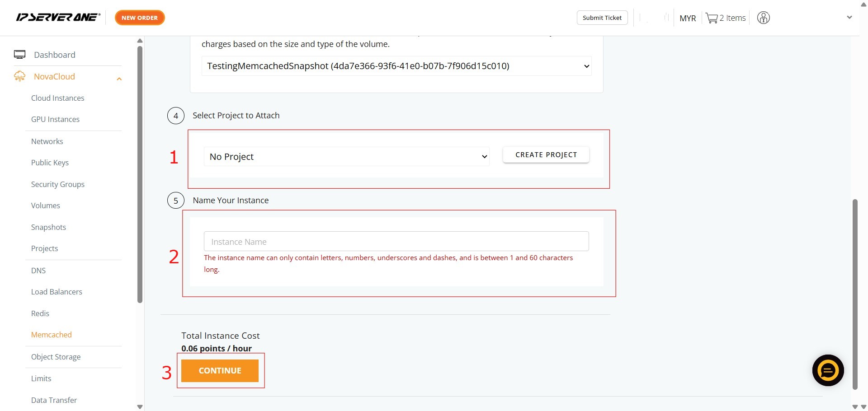This screenshot has height=411, width=868.
Task: Navigate to Object Storage
Action: click(x=56, y=357)
